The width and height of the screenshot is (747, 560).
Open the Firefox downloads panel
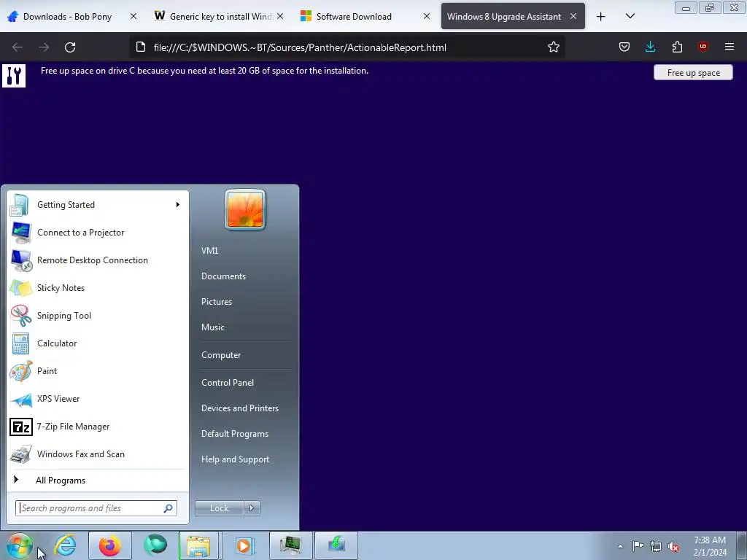[650, 47]
